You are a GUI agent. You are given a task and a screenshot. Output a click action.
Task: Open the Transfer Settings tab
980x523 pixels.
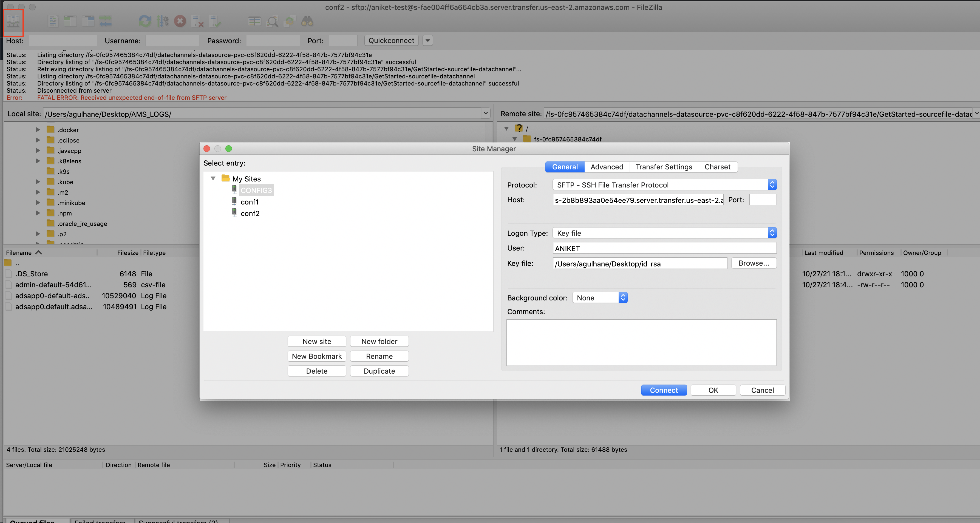click(x=664, y=167)
